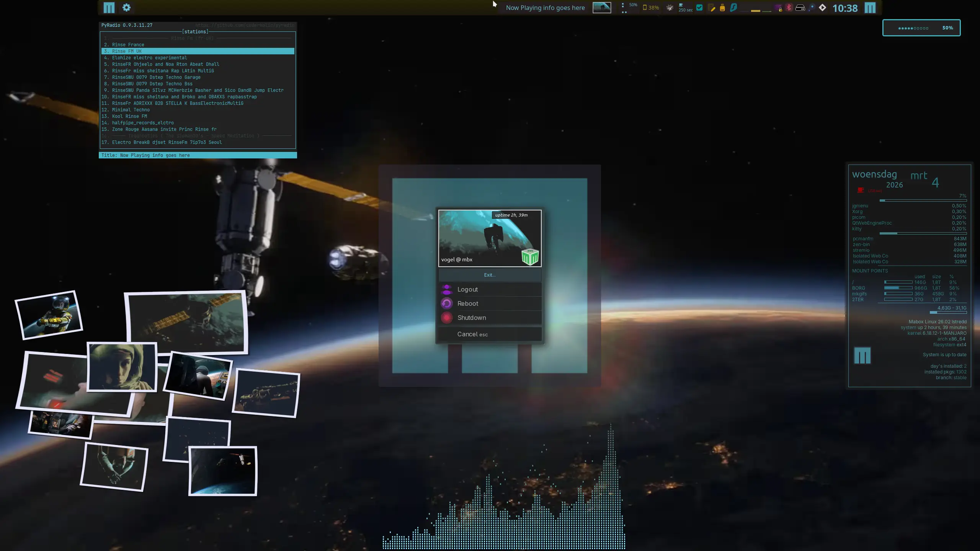Click the Bluetooth tray icon
Image resolution: width=980 pixels, height=551 pixels.
[789, 8]
